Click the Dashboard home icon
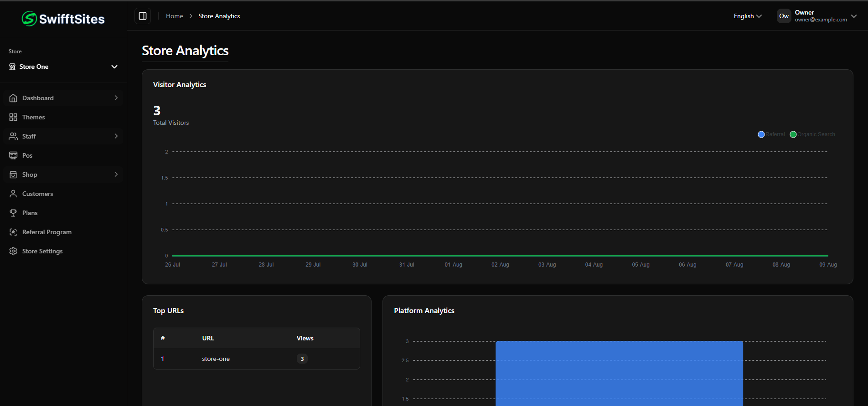 coord(13,98)
